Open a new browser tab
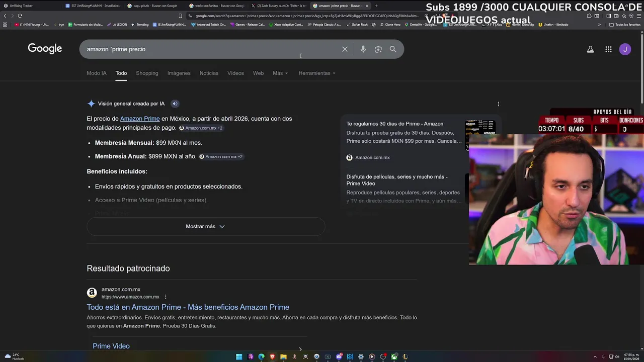Image resolution: width=644 pixels, height=362 pixels. (x=376, y=6)
